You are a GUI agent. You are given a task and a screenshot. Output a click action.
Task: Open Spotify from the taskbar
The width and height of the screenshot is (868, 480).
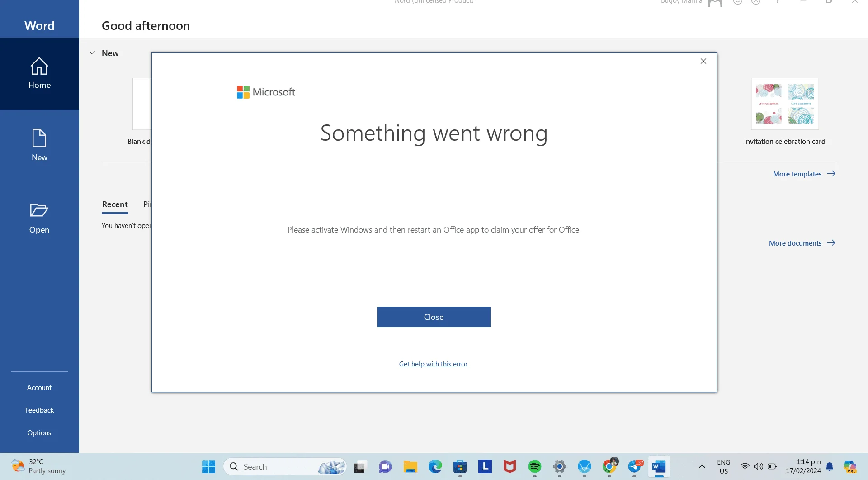click(535, 467)
